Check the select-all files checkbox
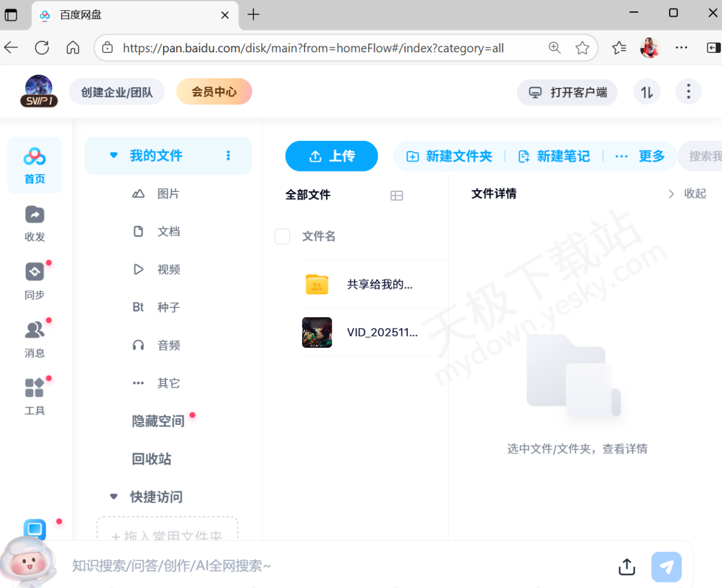This screenshot has height=588, width=722. [x=282, y=237]
